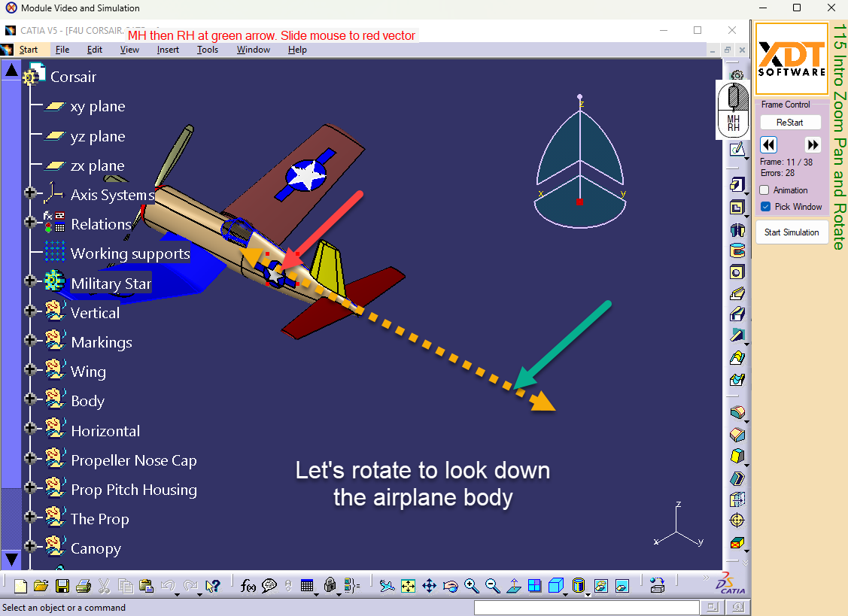
Task: Click the Pocket icon in right toolbar
Action: click(x=737, y=208)
